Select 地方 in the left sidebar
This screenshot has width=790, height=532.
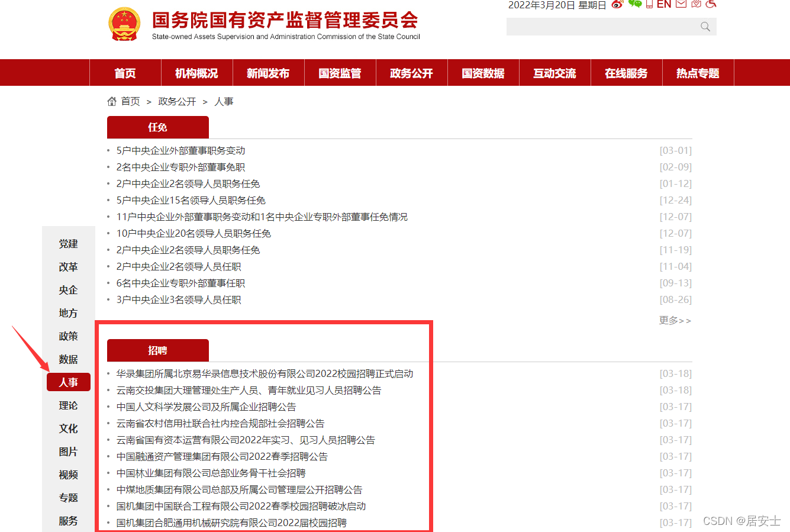[x=68, y=313]
